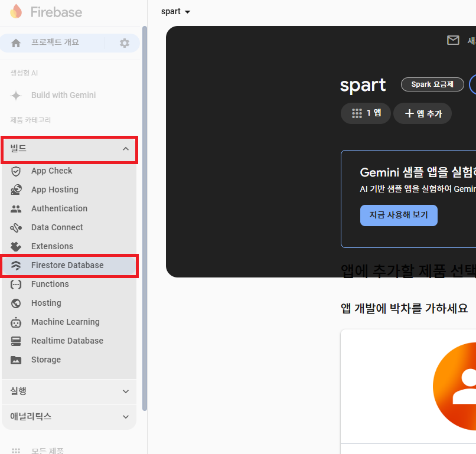Click the Gemini 샘플 앱 heading
Image resolution: width=476 pixels, height=454 pixels.
coord(418,172)
